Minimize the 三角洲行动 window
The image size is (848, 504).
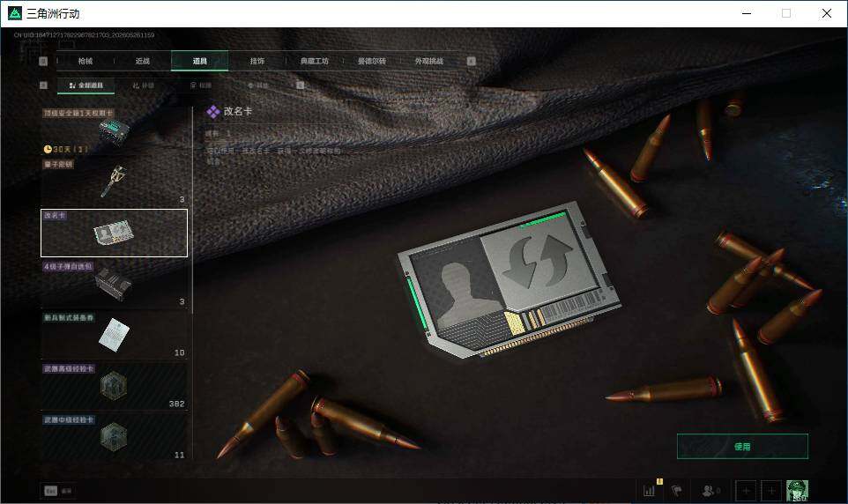pos(747,13)
